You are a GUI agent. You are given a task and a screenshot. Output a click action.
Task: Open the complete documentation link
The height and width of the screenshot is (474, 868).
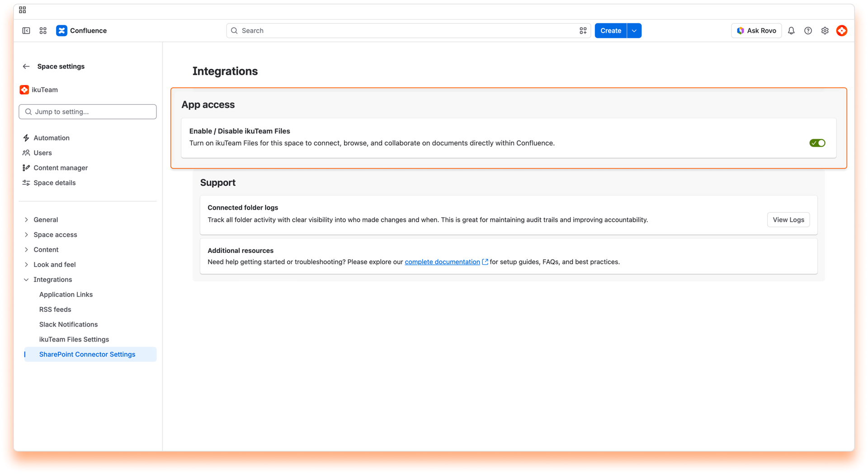pyautogui.click(x=442, y=262)
